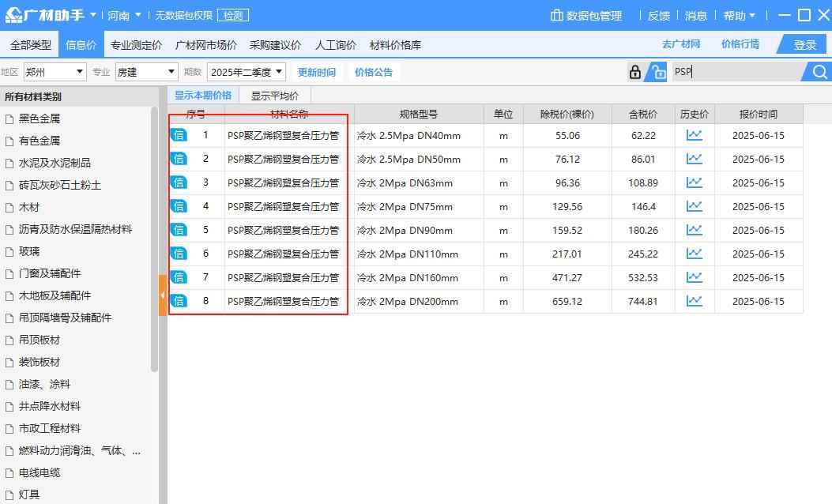The image size is (832, 504).
Task: Select the 电线电缆 material category
Action: tap(41, 472)
